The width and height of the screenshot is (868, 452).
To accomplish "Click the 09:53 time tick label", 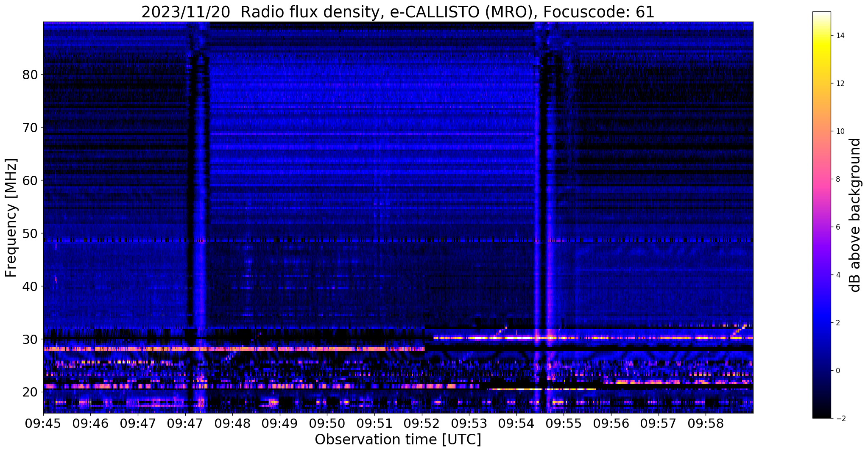I will (x=469, y=424).
